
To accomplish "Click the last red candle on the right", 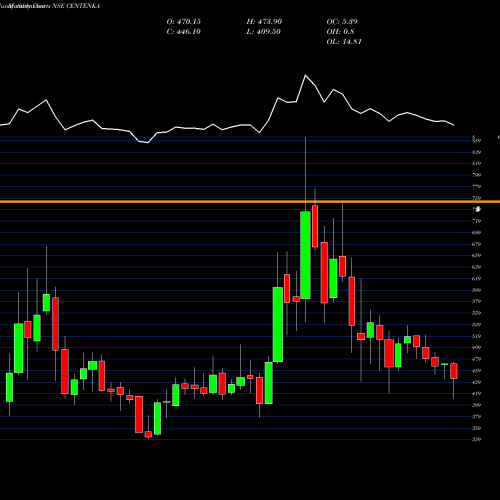I will coord(454,371).
